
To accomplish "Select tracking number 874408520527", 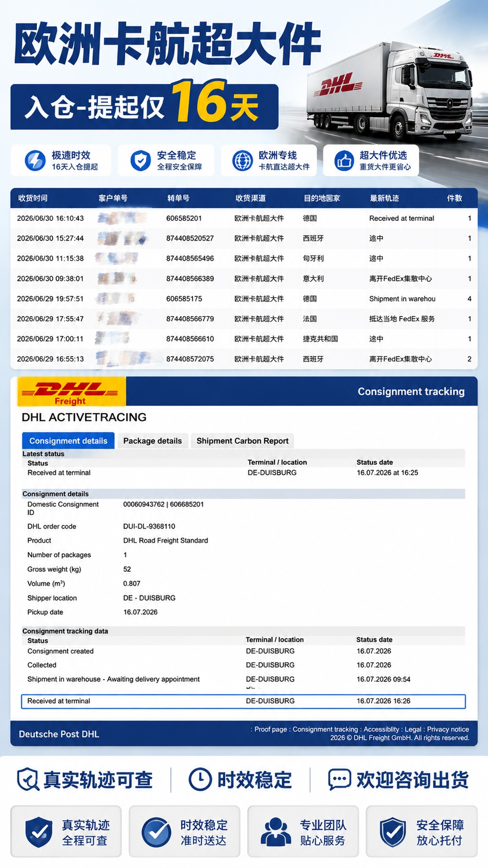I will point(190,238).
